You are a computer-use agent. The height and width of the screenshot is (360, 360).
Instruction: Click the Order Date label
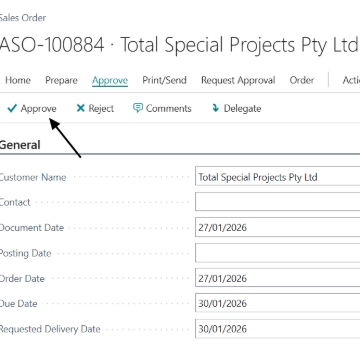[x=22, y=278]
